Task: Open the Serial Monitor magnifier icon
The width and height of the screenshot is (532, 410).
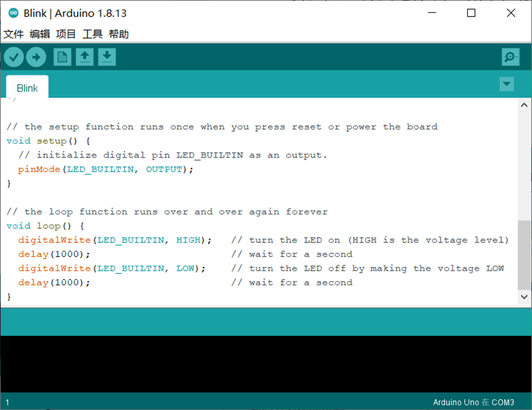Action: pyautogui.click(x=511, y=57)
